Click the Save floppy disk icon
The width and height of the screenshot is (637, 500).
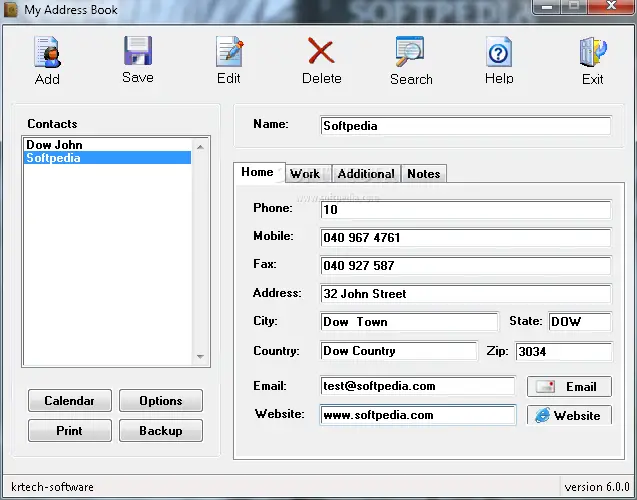click(x=138, y=51)
